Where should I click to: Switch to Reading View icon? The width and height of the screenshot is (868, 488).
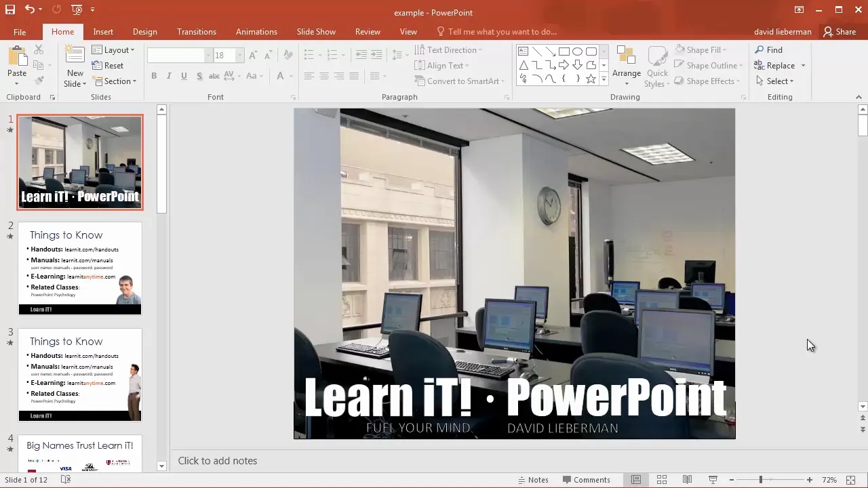687,480
